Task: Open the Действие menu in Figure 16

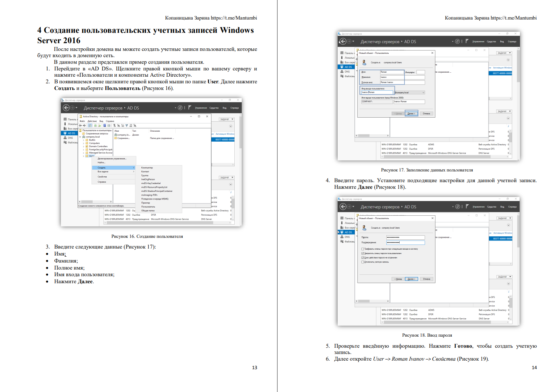Action: [92, 121]
